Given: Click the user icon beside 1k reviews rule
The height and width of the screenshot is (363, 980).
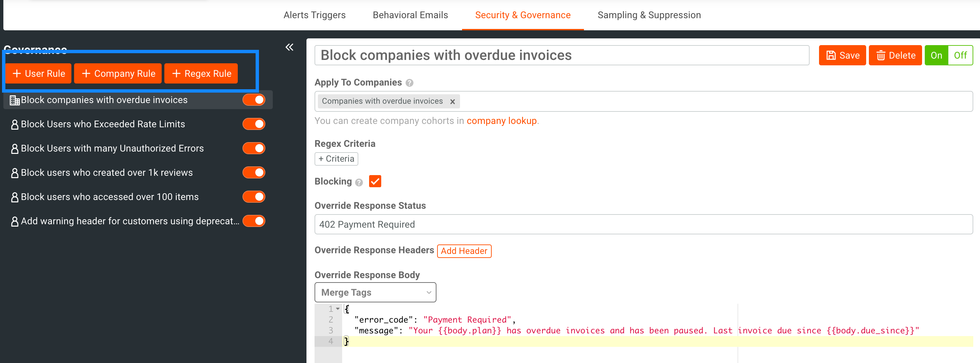Looking at the screenshot, I should [x=14, y=173].
